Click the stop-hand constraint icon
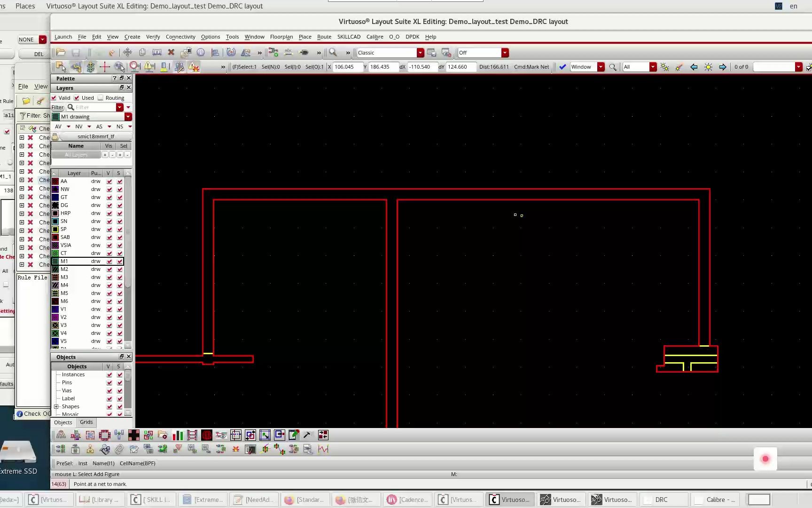Viewport: 812px width, 508px height. (x=135, y=67)
